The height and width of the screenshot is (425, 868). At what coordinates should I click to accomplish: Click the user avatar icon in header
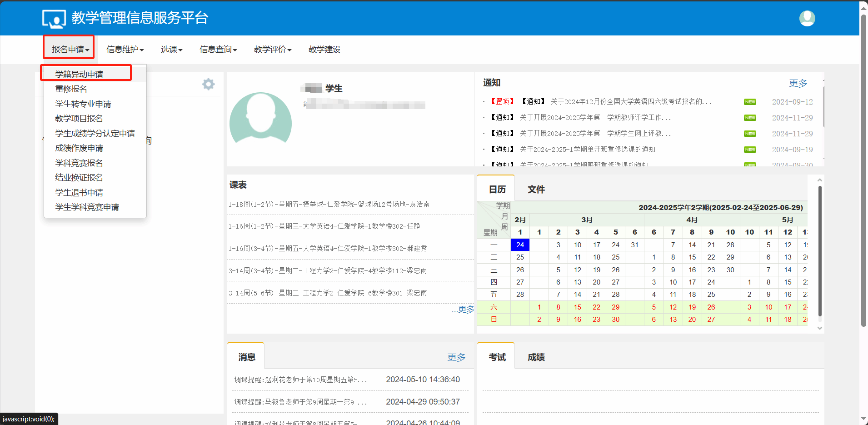[807, 18]
